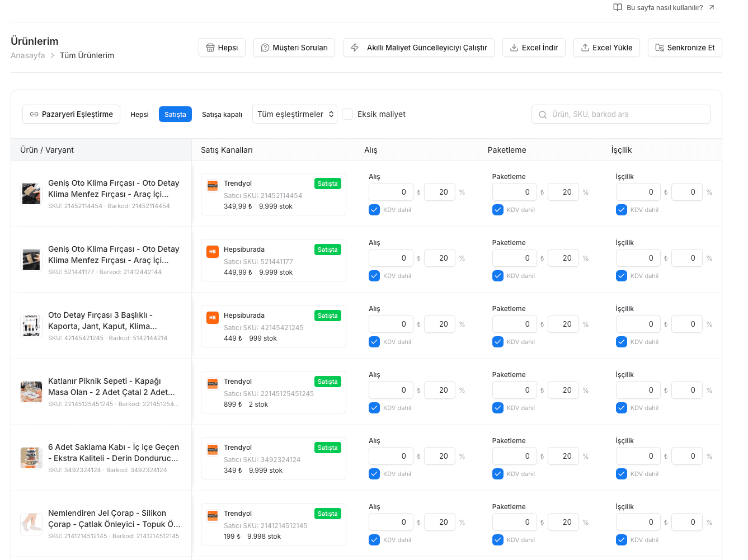Click Alış amount field for Trendyol SKU 21452114454

(x=391, y=192)
